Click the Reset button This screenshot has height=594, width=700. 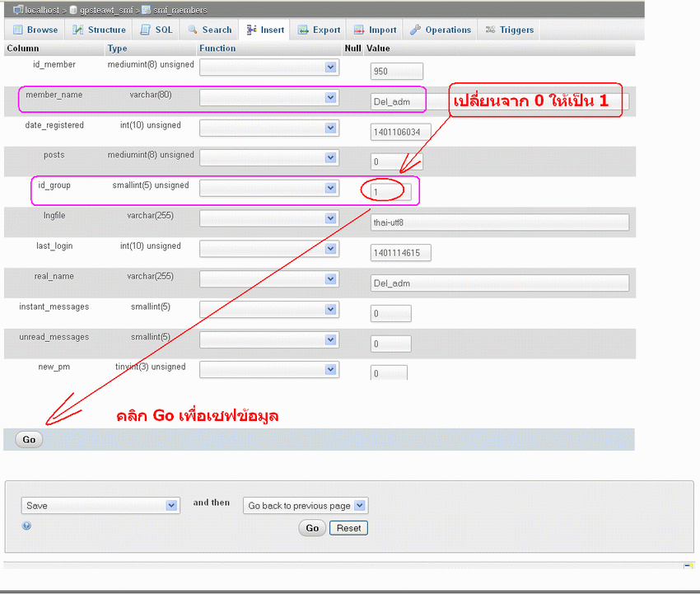coord(348,527)
